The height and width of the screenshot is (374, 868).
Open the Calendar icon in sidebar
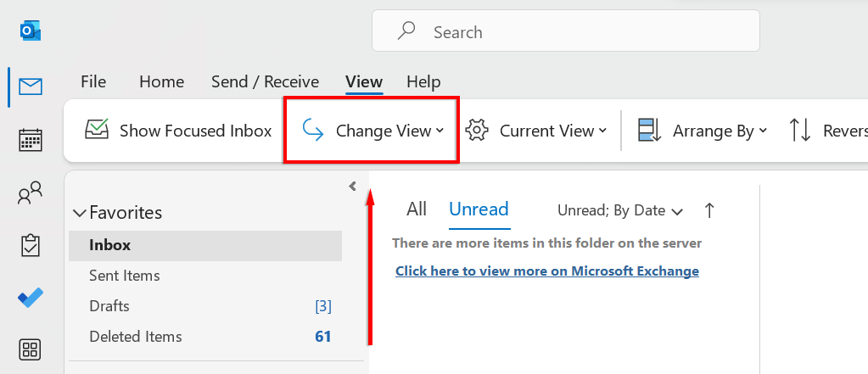point(31,141)
